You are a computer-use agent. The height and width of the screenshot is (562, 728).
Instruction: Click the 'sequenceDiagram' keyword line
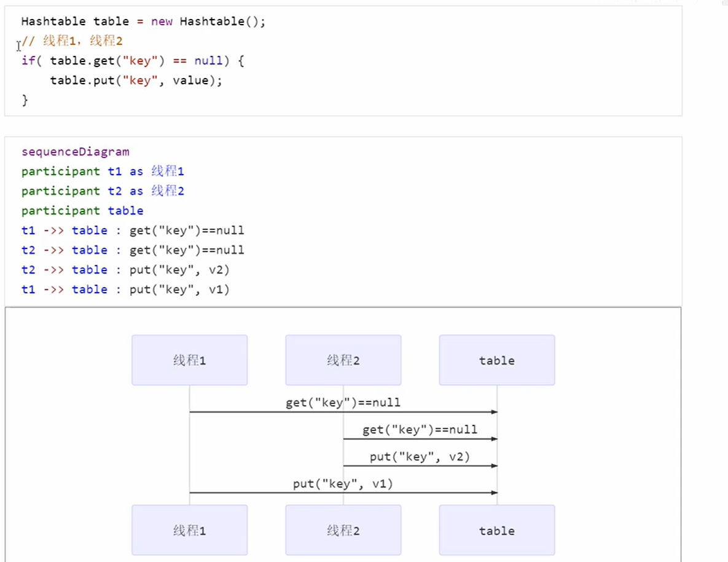pyautogui.click(x=75, y=151)
